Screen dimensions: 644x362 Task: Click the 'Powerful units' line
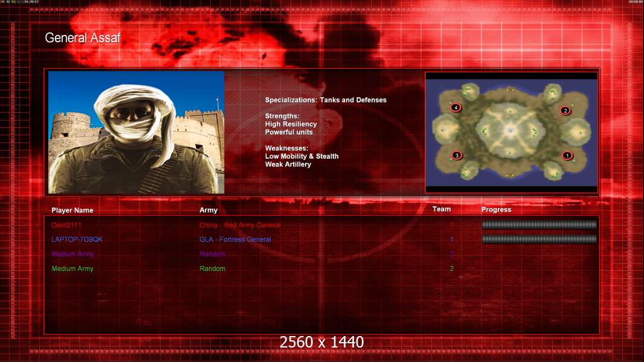click(x=289, y=132)
